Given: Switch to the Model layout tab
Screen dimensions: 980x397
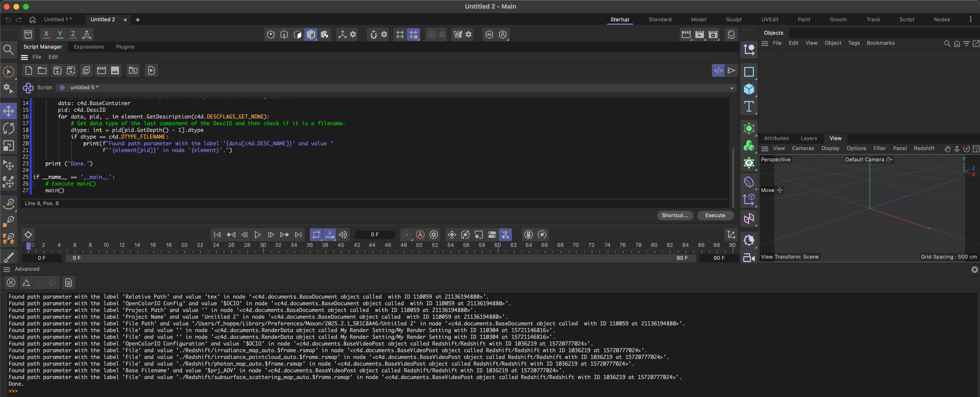Looking at the screenshot, I should 698,19.
